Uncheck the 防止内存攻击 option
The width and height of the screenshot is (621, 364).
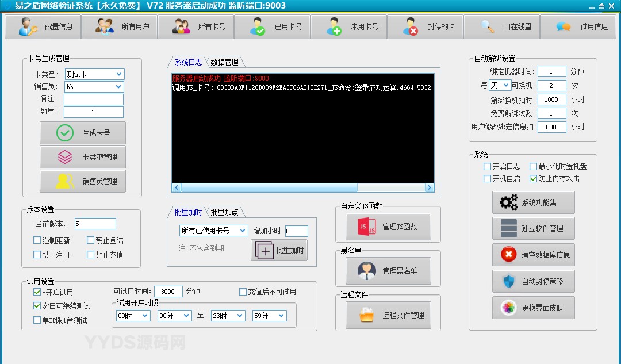tap(534, 178)
